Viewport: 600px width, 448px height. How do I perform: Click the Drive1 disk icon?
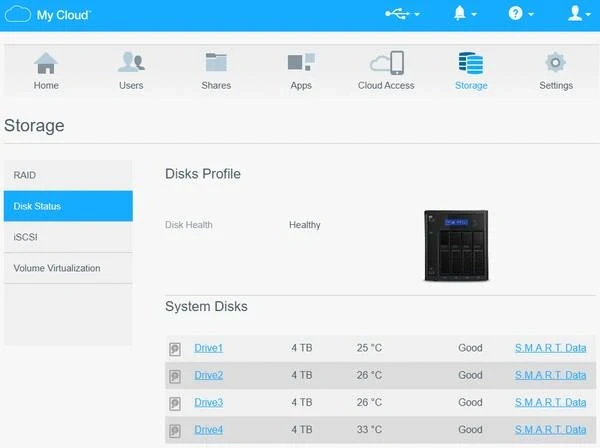(x=175, y=349)
